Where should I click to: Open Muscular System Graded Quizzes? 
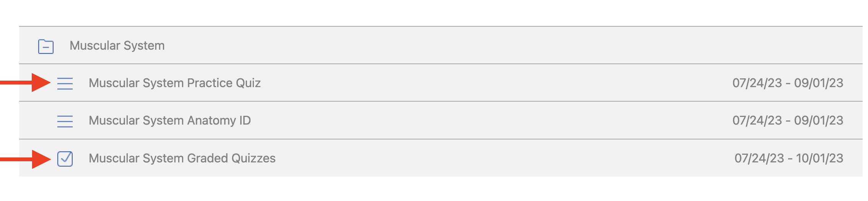[x=182, y=158]
